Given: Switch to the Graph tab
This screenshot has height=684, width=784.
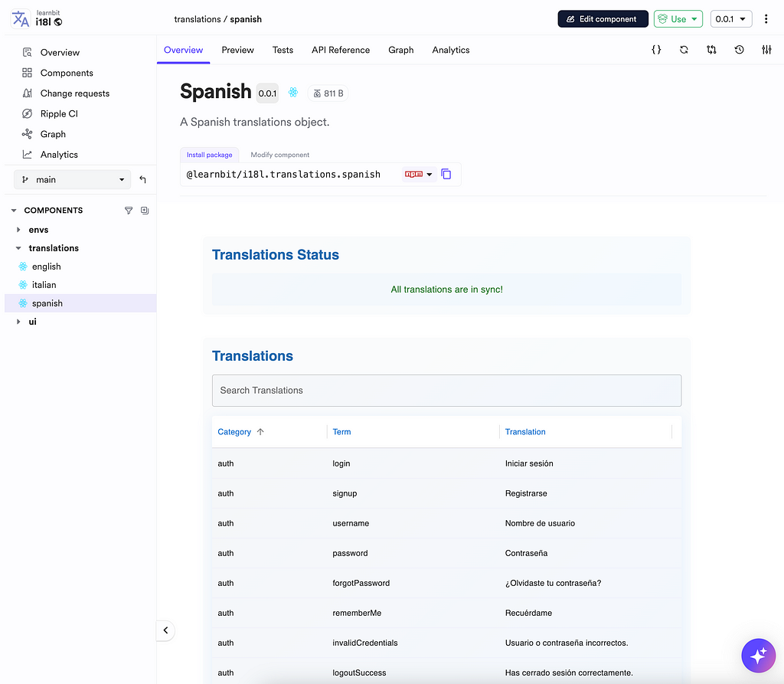Looking at the screenshot, I should [401, 50].
